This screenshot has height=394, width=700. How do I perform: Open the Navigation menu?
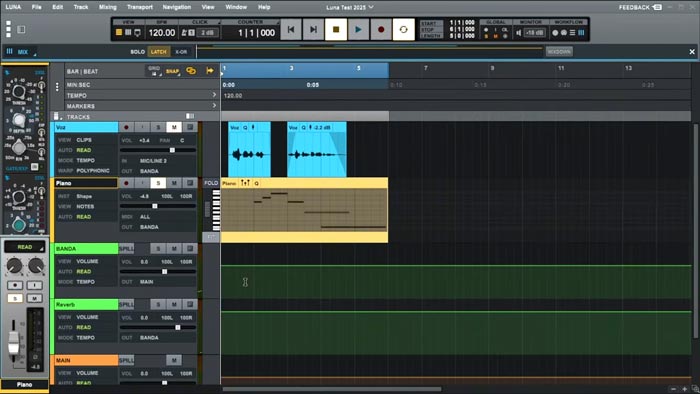coord(177,7)
